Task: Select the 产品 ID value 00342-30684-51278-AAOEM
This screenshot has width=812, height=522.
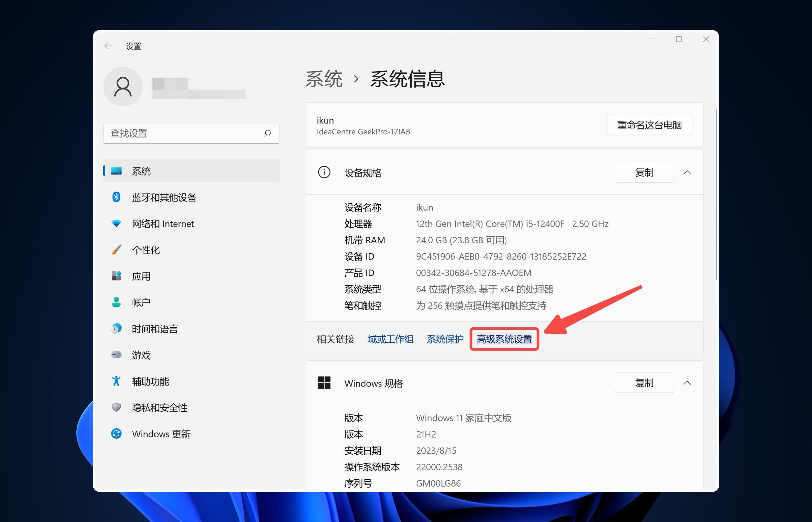Action: pos(474,273)
